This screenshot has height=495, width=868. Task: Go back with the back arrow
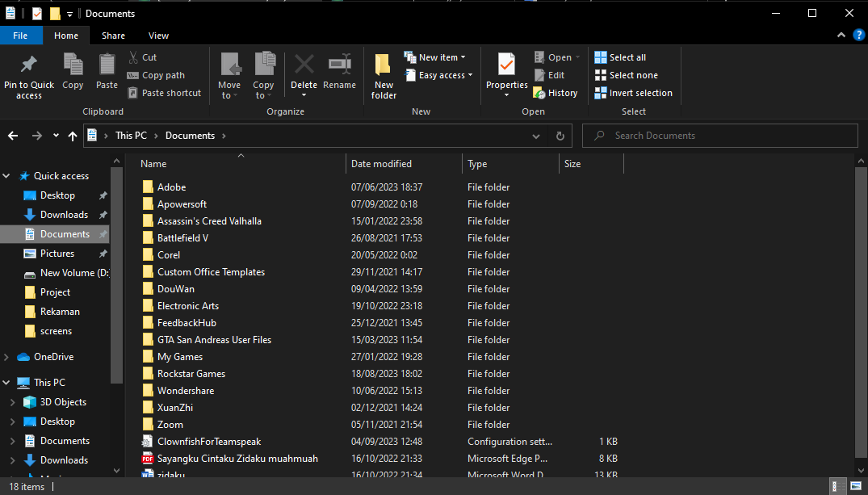pos(13,136)
